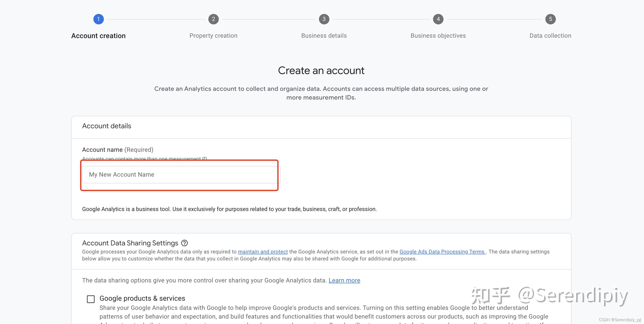Screen dimensions: 644x324
Task: Click the Account details section header
Action: click(x=106, y=126)
